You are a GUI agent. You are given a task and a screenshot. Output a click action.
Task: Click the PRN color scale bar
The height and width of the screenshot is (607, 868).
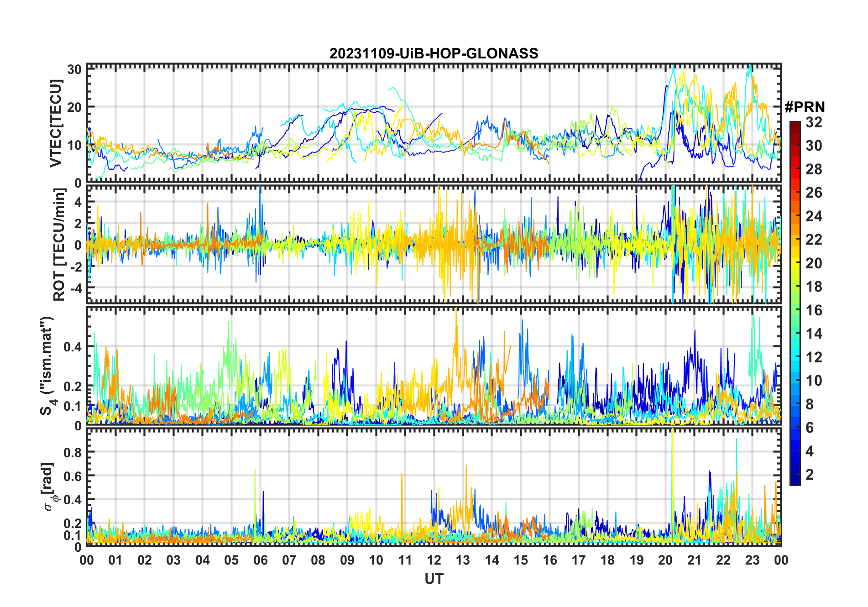(x=795, y=303)
